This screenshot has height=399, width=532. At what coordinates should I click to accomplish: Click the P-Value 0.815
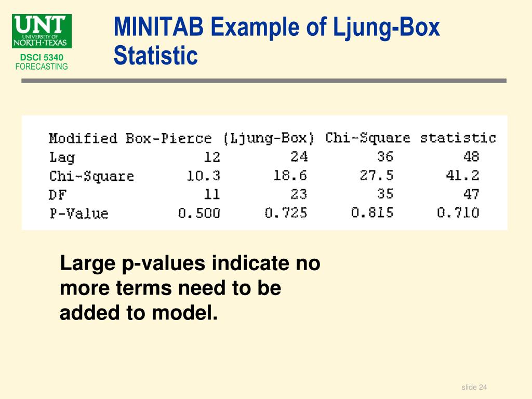[x=372, y=212]
